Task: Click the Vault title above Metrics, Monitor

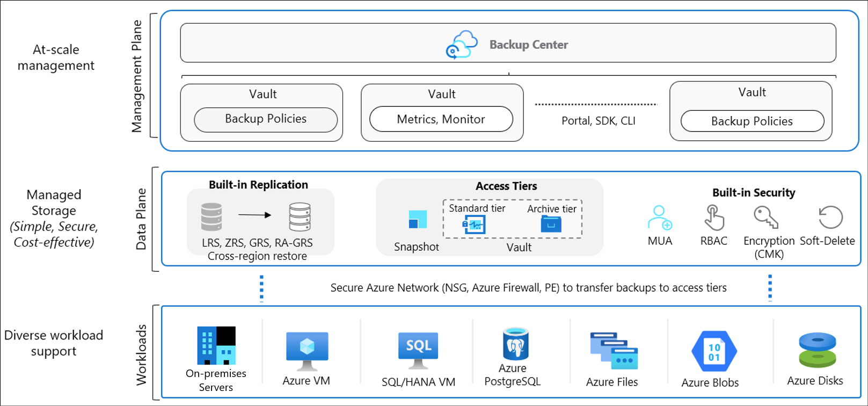Action: click(x=442, y=94)
